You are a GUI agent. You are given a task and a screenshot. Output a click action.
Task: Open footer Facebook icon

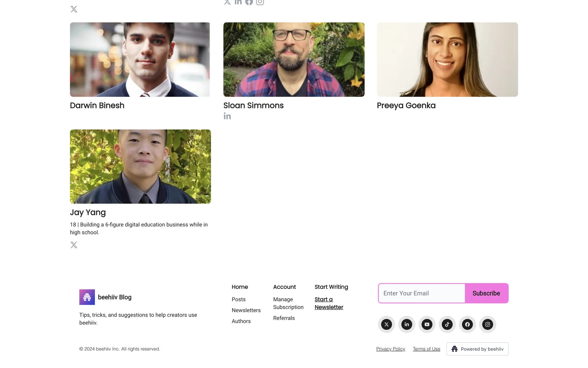click(x=467, y=324)
